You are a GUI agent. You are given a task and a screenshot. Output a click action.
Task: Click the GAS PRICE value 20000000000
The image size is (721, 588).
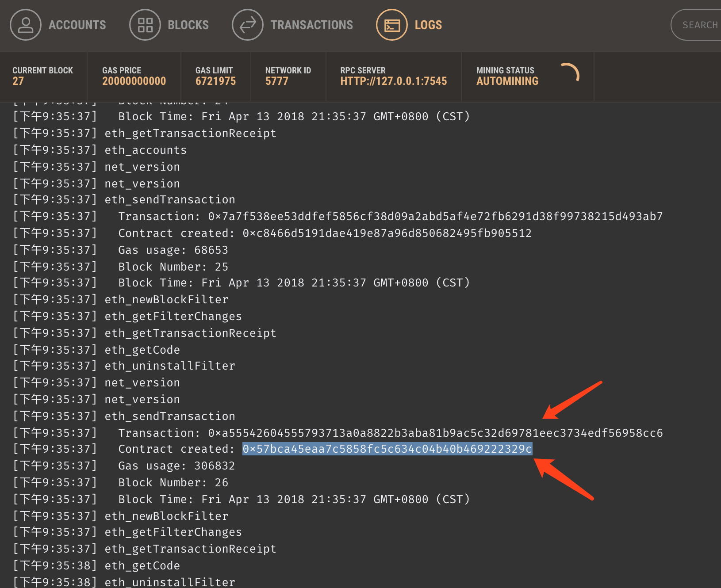[x=134, y=81]
